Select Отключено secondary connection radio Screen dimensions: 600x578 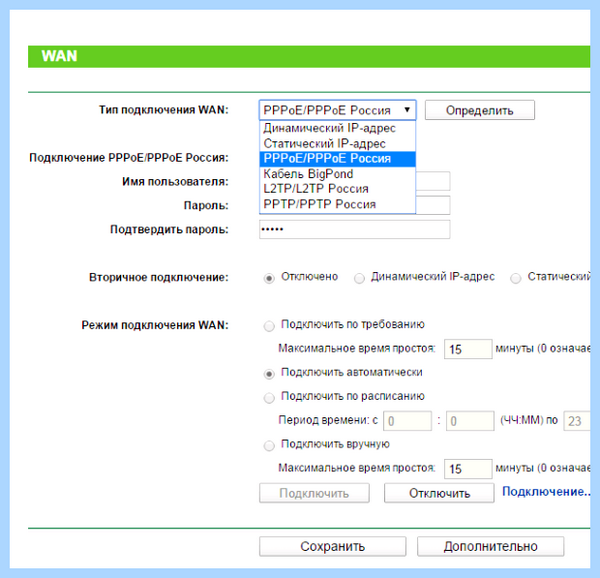point(269,278)
